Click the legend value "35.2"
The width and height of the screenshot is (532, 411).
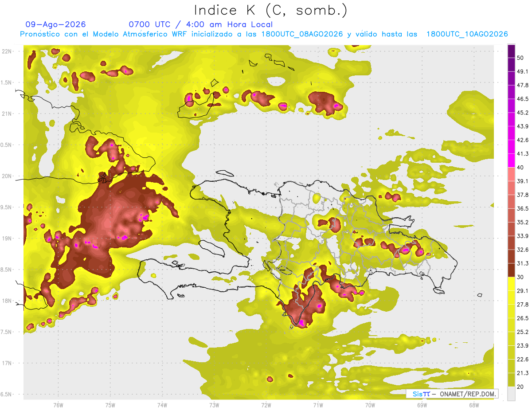pyautogui.click(x=523, y=222)
